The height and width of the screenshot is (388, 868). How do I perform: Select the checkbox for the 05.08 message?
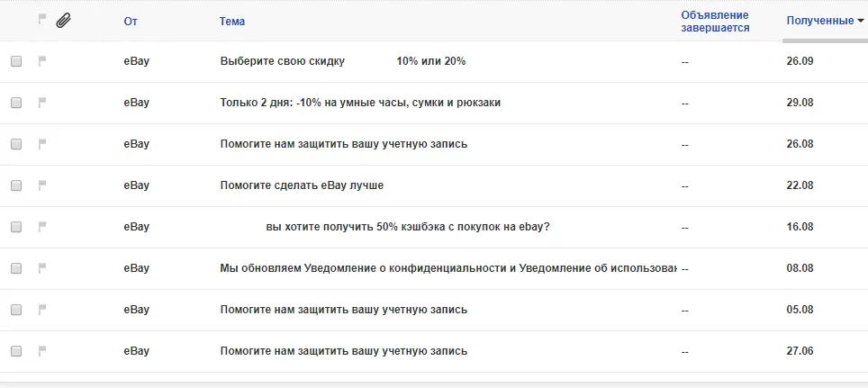[16, 310]
